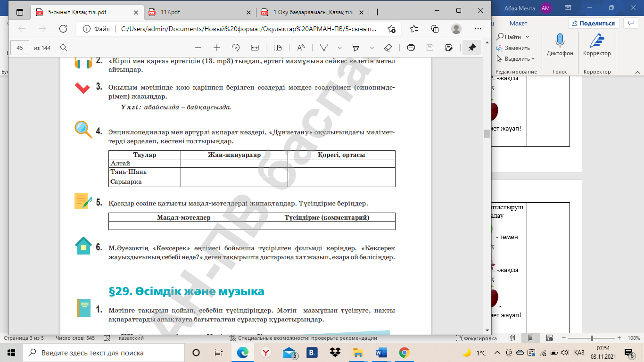The width and height of the screenshot is (644, 362).
Task: Open Edge Settings and more menu
Action: pos(478,29)
